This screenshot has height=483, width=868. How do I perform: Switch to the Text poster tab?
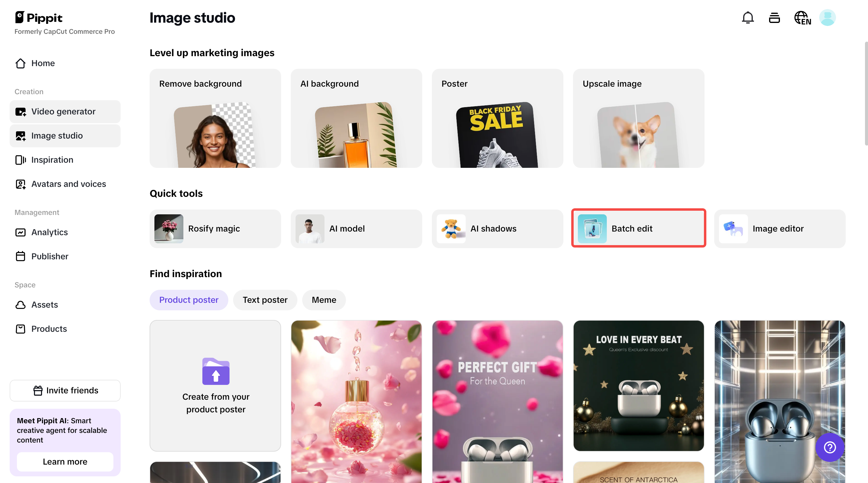click(x=265, y=299)
